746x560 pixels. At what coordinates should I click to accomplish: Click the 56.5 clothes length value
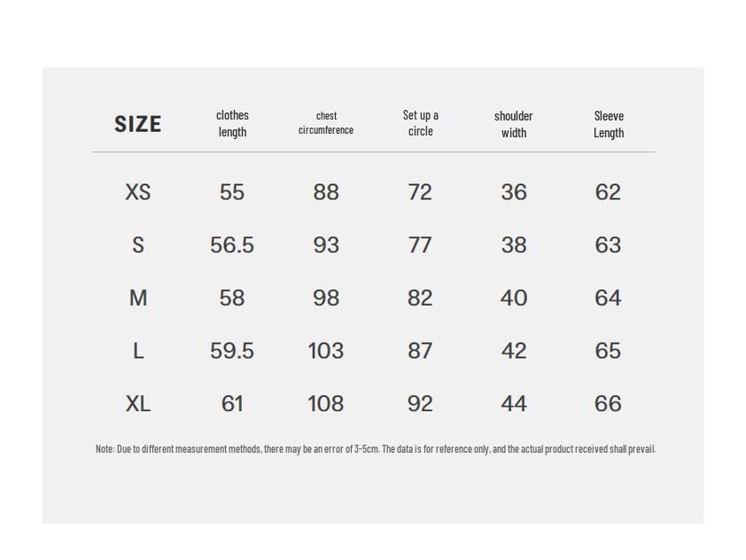coord(232,245)
